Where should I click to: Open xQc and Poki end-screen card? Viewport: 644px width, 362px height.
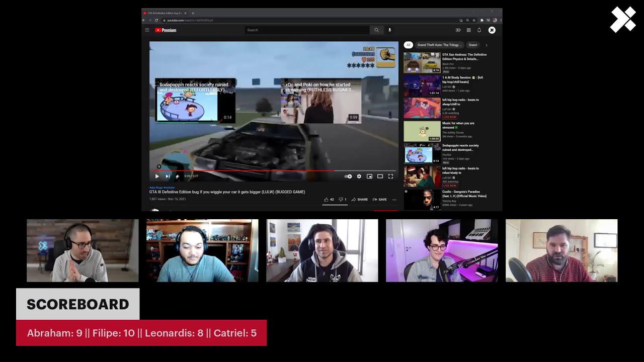click(320, 101)
